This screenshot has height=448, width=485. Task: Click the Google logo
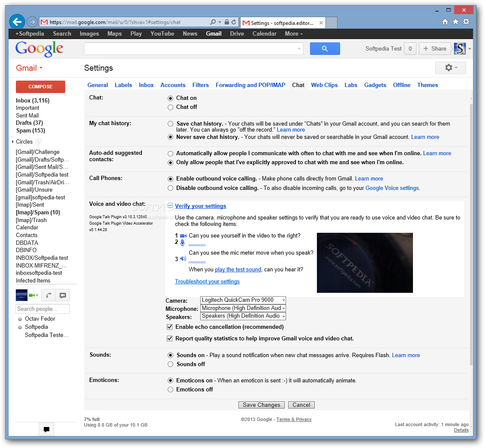pos(39,48)
